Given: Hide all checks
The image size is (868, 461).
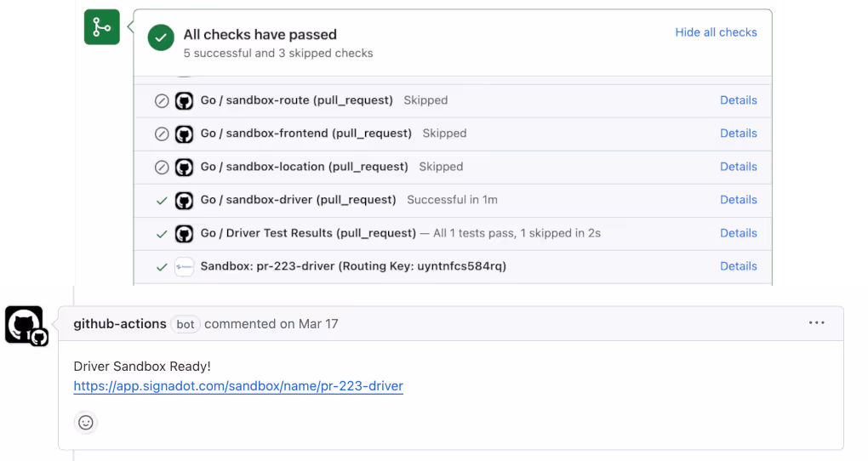Looking at the screenshot, I should (716, 32).
